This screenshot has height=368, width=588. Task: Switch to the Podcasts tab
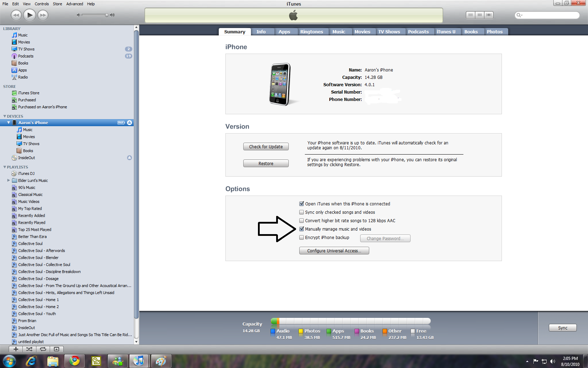point(418,32)
